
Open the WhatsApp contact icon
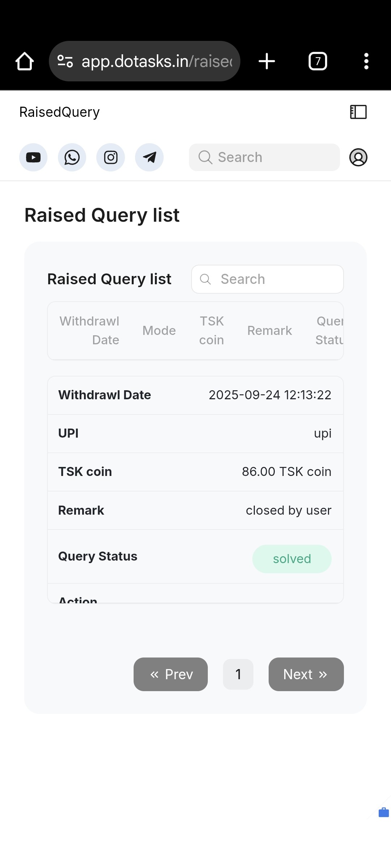click(x=72, y=157)
